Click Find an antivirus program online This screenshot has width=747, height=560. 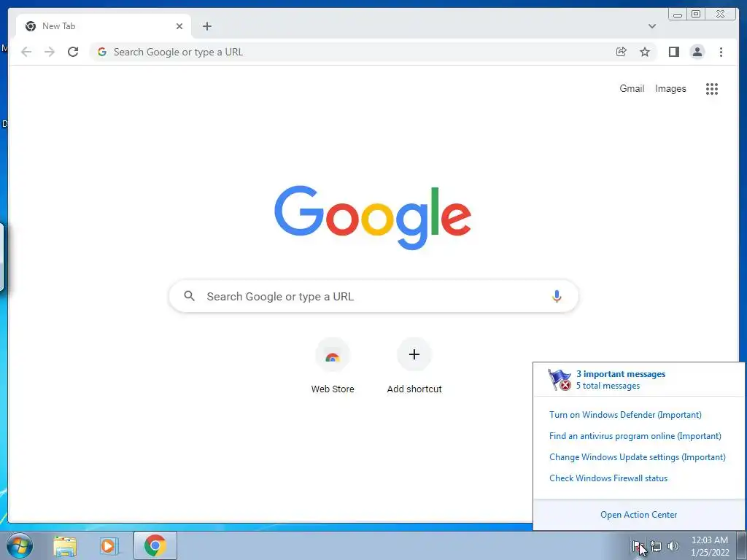click(635, 436)
